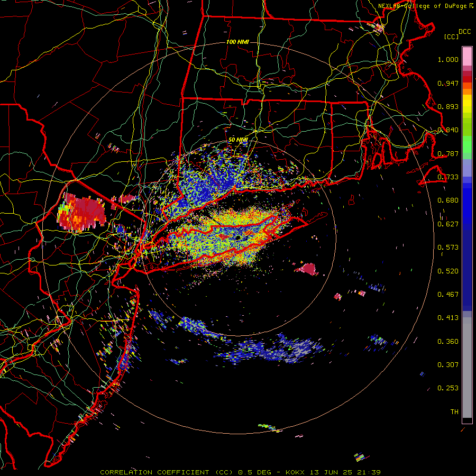Click the "100 NMI" range ring label
The width and height of the screenshot is (476, 476).
237,42
